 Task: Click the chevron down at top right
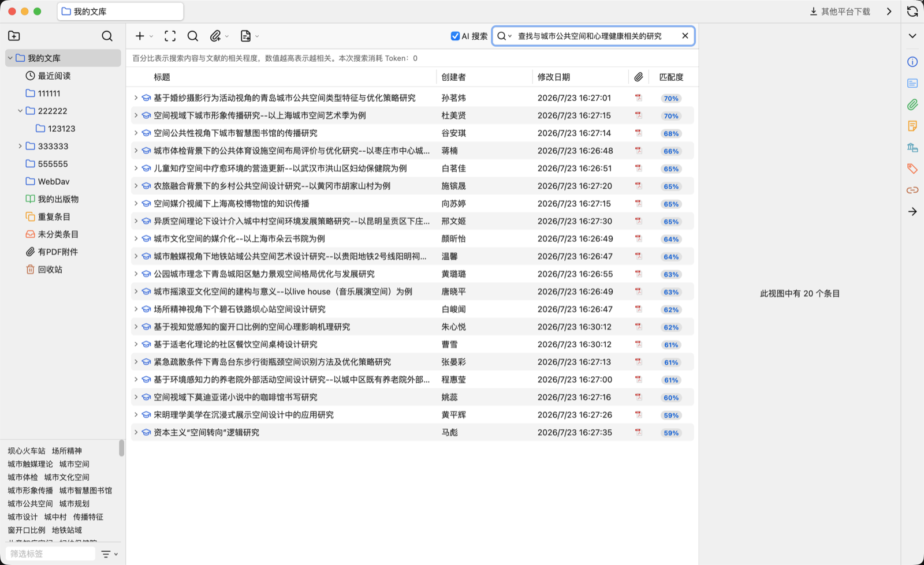(x=912, y=36)
